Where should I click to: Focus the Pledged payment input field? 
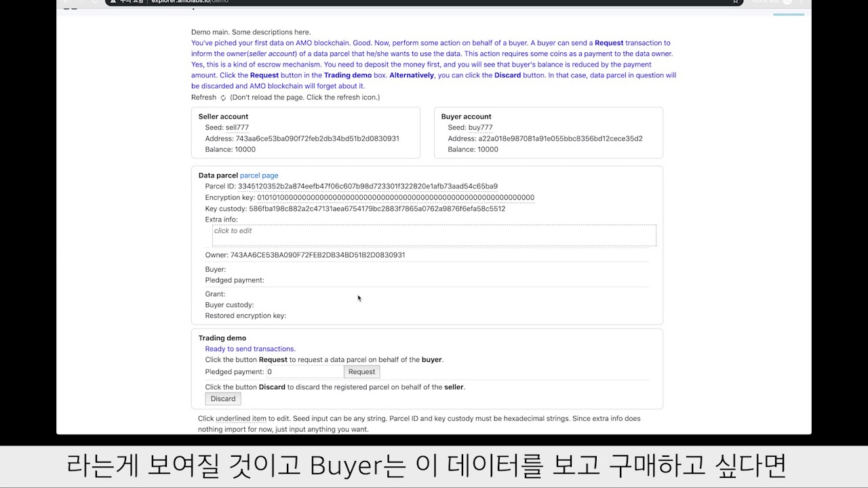tap(304, 371)
